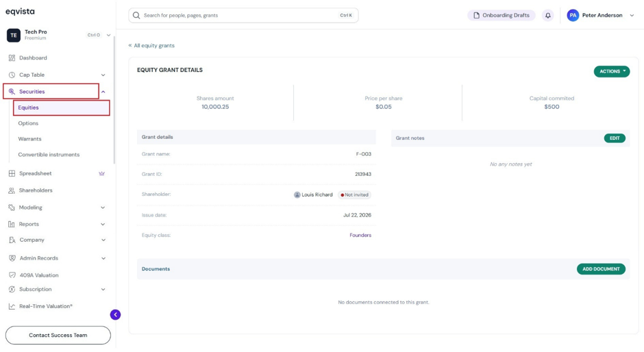The image size is (644, 352).
Task: Expand the Admin Records chevron
Action: [103, 258]
